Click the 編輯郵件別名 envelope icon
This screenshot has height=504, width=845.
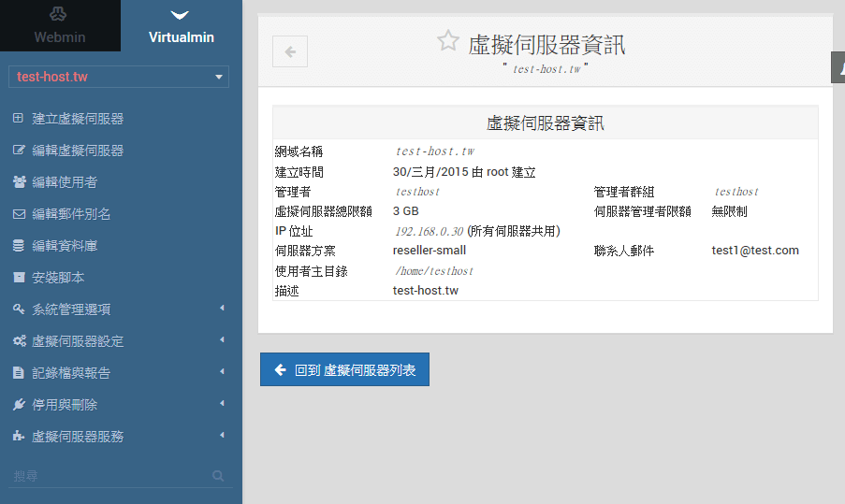[x=19, y=214]
